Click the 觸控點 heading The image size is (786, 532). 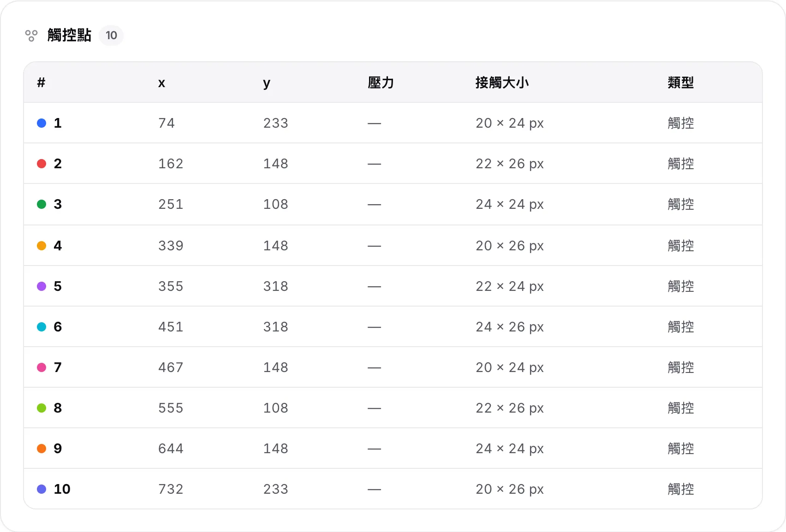tap(69, 35)
